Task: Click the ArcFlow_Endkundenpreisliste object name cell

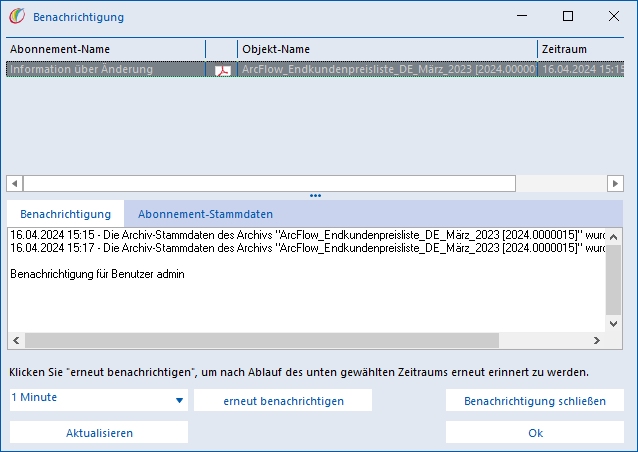Action: (387, 70)
